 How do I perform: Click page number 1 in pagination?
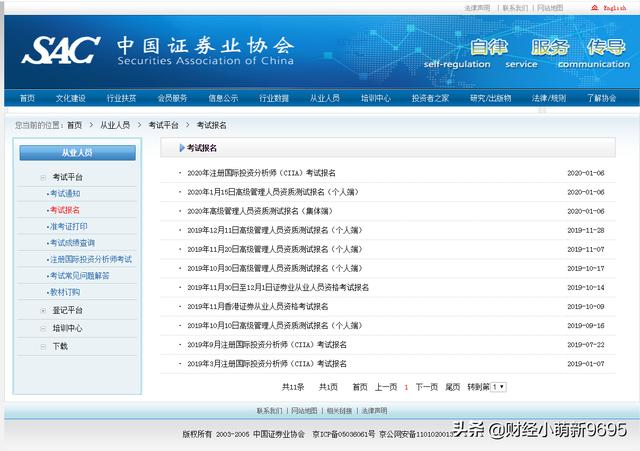(406, 387)
